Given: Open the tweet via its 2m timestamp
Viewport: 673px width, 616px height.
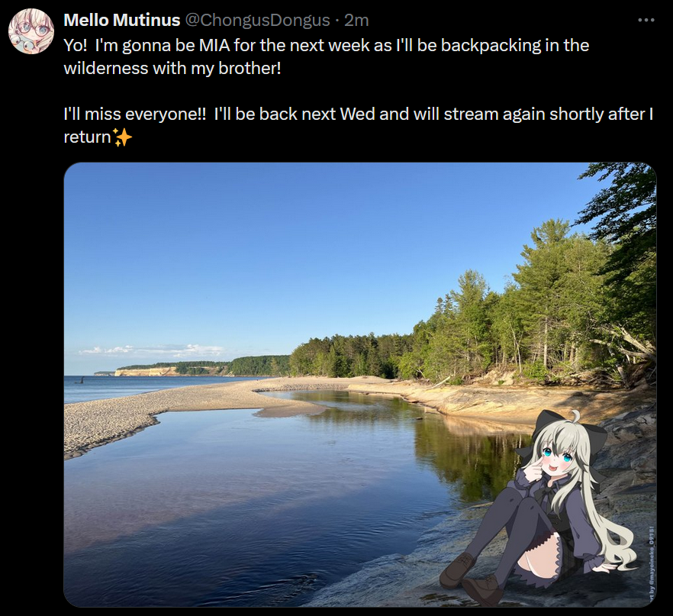Looking at the screenshot, I should 356,20.
